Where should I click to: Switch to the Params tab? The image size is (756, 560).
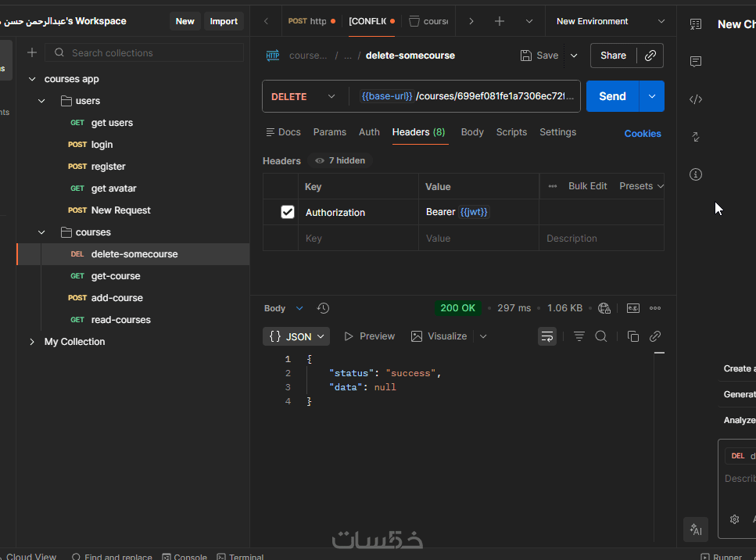330,132
